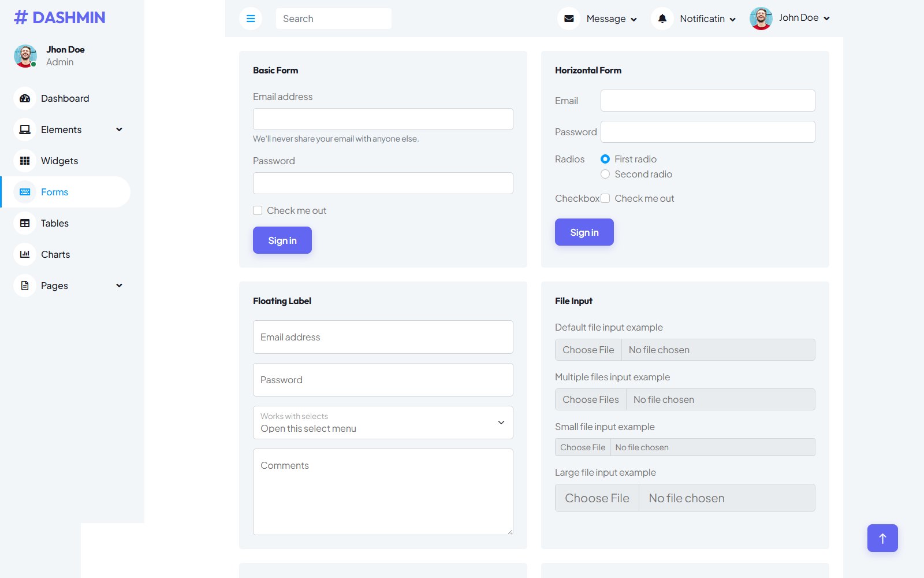Click the Tables icon in sidebar
Image resolution: width=924 pixels, height=578 pixels.
click(25, 223)
